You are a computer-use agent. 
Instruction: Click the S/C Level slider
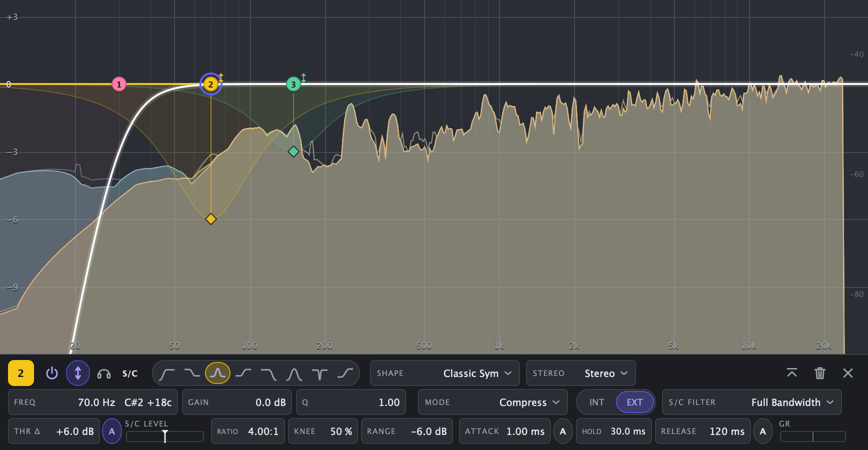[x=165, y=436]
